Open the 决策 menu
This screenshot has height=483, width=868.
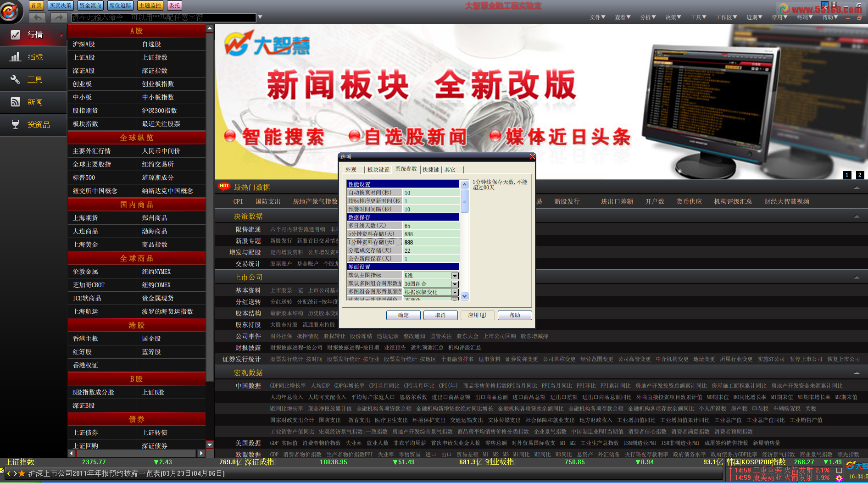pyautogui.click(x=673, y=17)
